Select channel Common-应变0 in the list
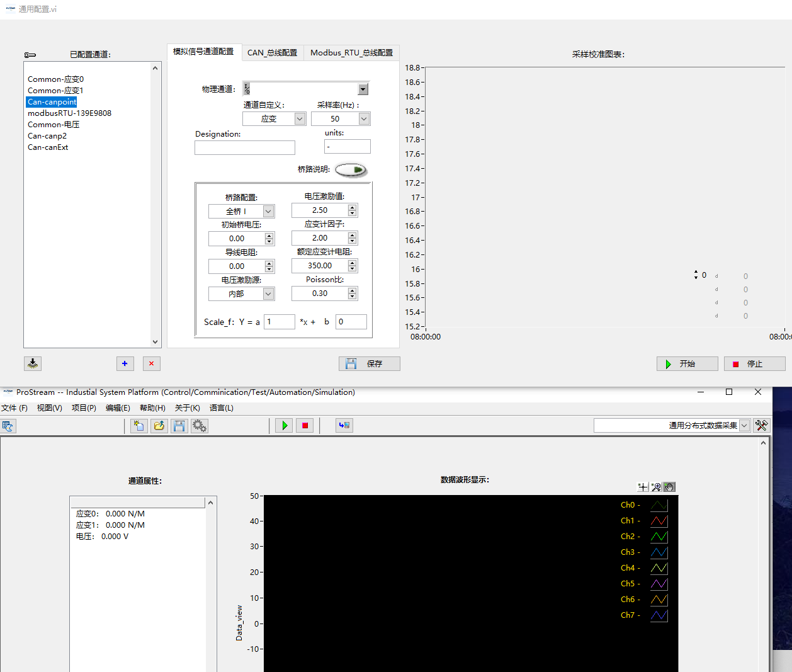The height and width of the screenshot is (672, 792). [55, 79]
